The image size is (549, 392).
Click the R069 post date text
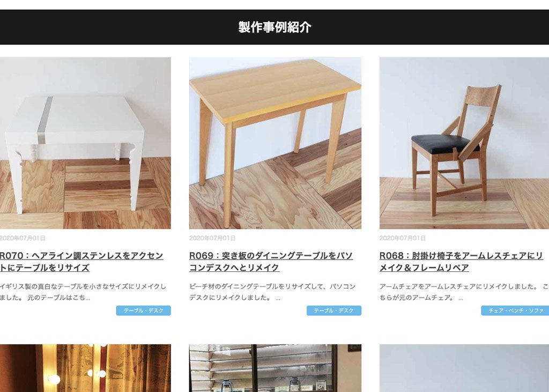pos(212,238)
